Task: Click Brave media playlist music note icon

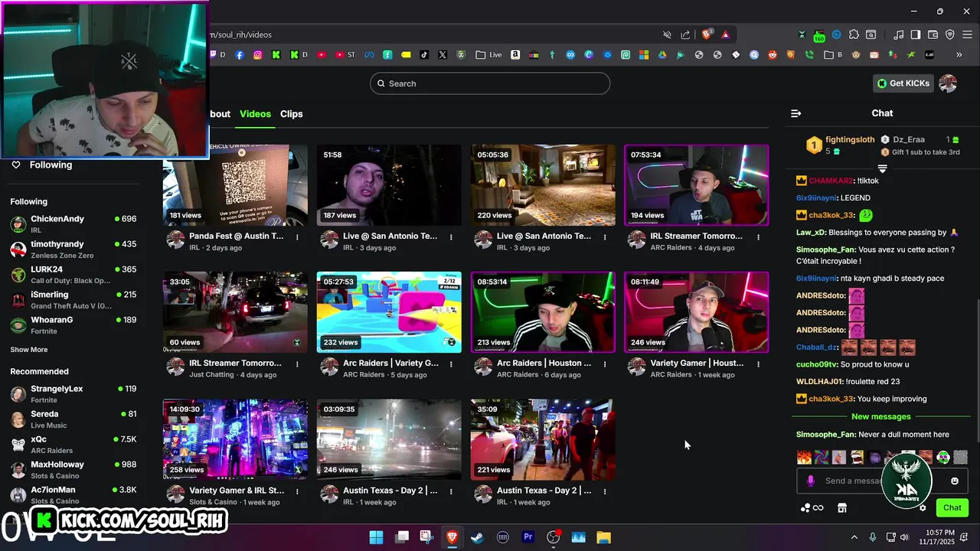Action: click(x=899, y=34)
